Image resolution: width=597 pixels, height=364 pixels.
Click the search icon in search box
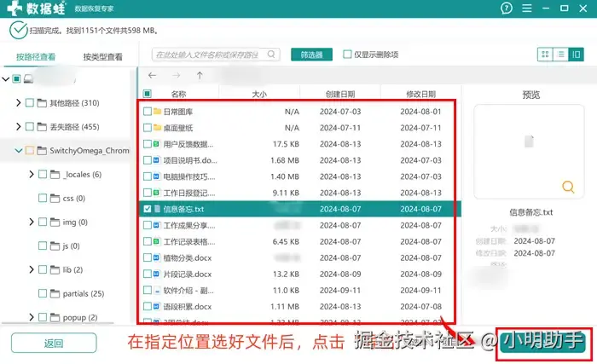271,55
